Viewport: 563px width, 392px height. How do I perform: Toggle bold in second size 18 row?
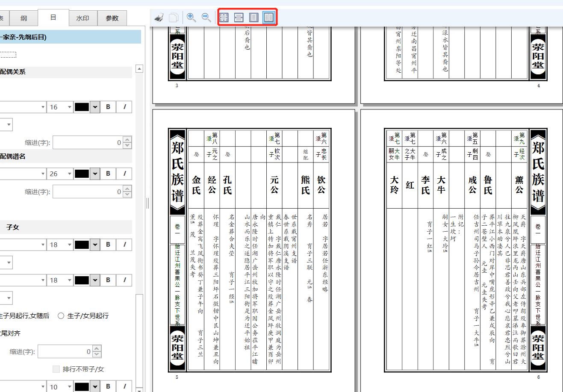coord(108,280)
